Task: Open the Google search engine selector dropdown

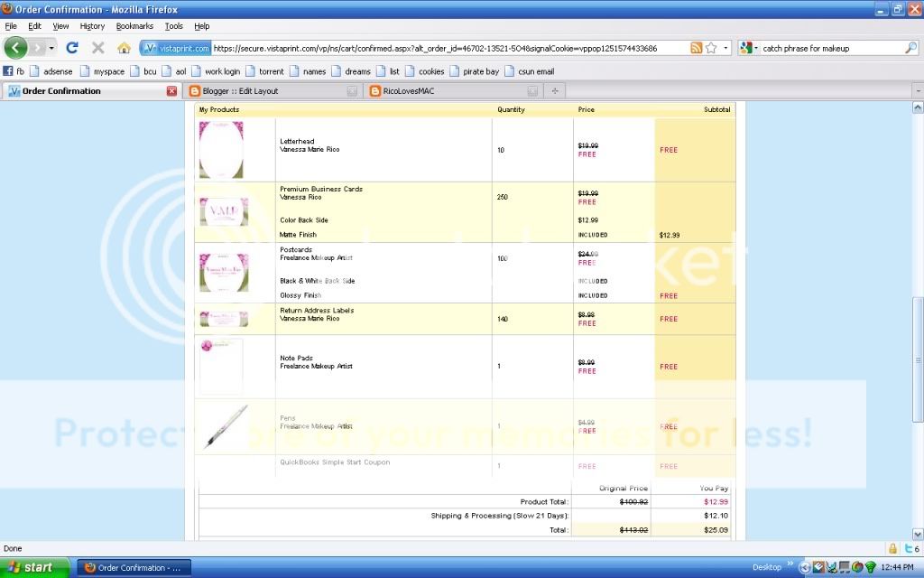Action: point(748,49)
